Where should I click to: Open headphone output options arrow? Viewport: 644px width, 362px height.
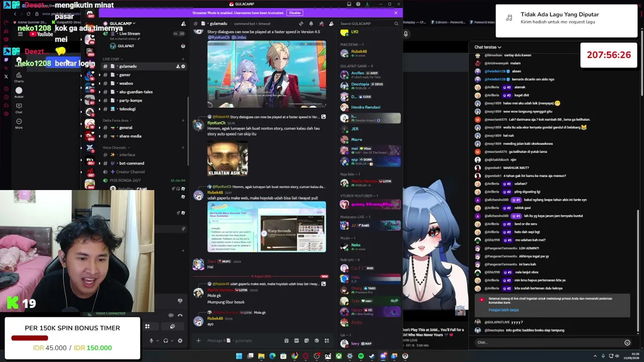click(172, 341)
